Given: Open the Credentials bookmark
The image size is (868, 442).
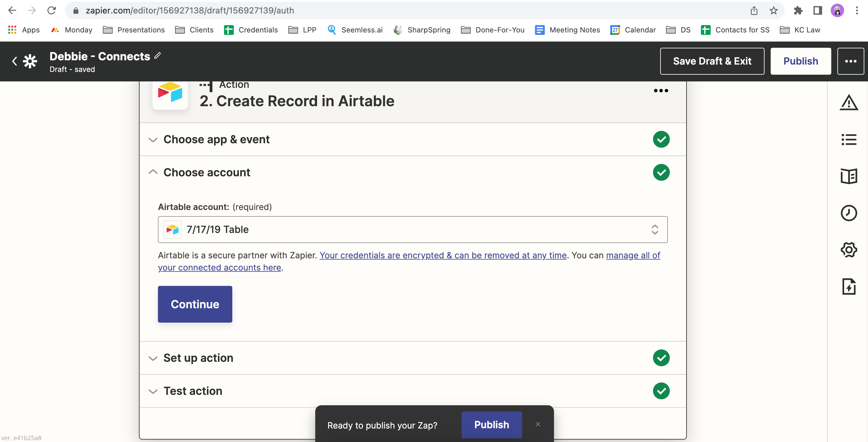Looking at the screenshot, I should [251, 30].
